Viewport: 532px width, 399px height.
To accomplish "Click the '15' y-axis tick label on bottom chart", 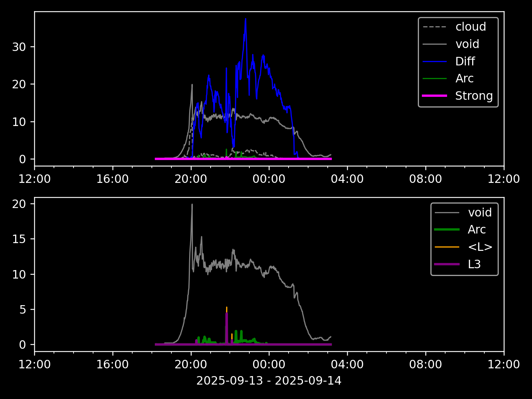I will click(18, 239).
